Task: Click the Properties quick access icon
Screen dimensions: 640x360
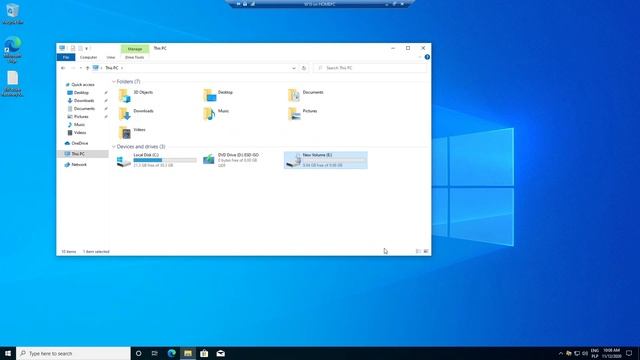Action: click(73, 48)
